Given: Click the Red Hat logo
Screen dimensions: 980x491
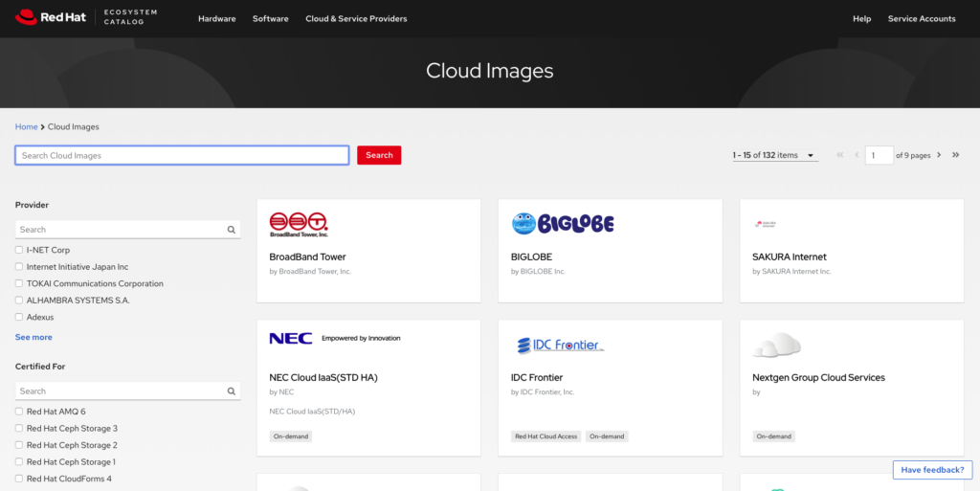Looking at the screenshot, I should click(x=51, y=17).
